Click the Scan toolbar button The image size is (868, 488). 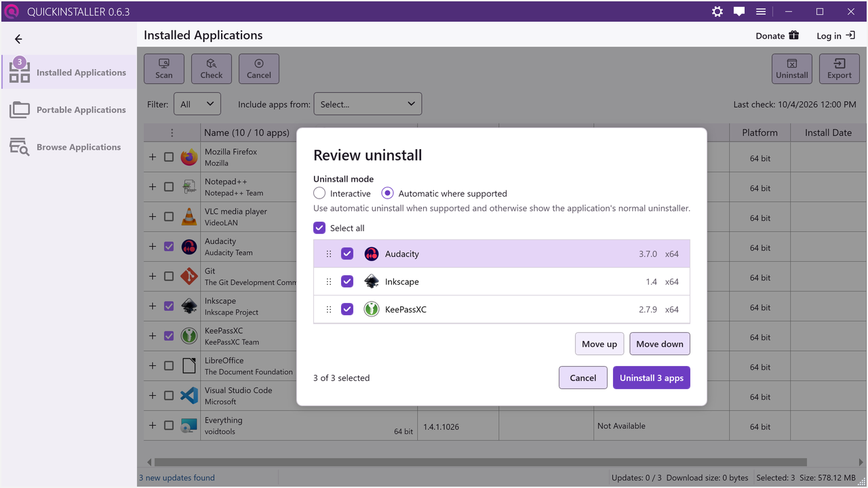click(x=164, y=69)
